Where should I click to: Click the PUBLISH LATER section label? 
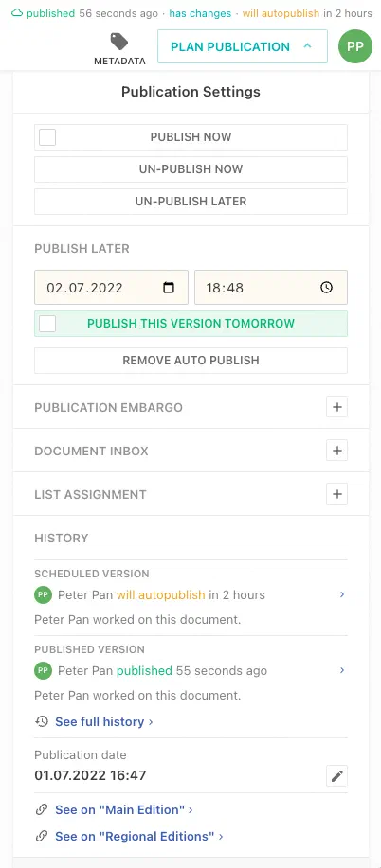82,249
